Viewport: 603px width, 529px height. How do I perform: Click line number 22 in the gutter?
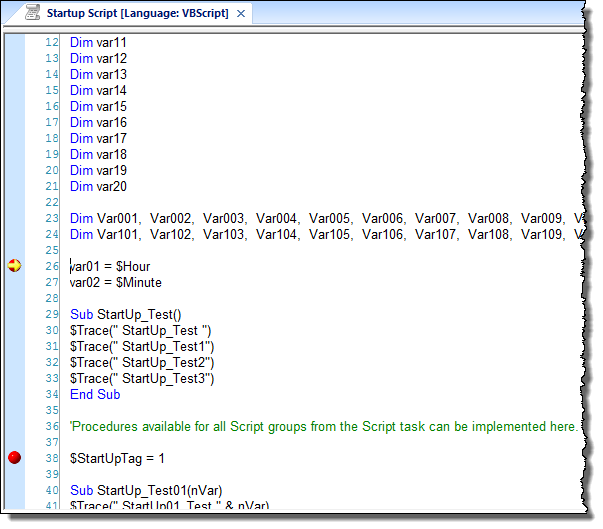coord(52,202)
